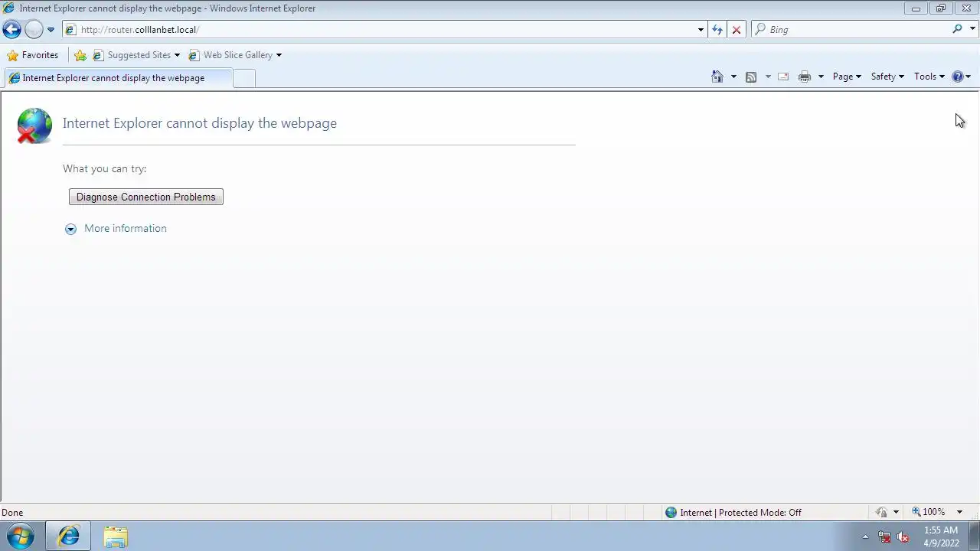Click Internet Protected Mode status zone

(733, 513)
